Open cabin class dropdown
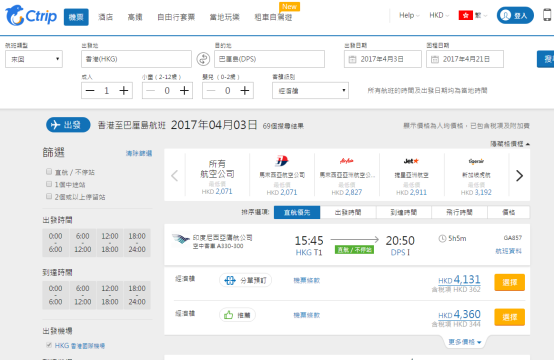 (310, 91)
